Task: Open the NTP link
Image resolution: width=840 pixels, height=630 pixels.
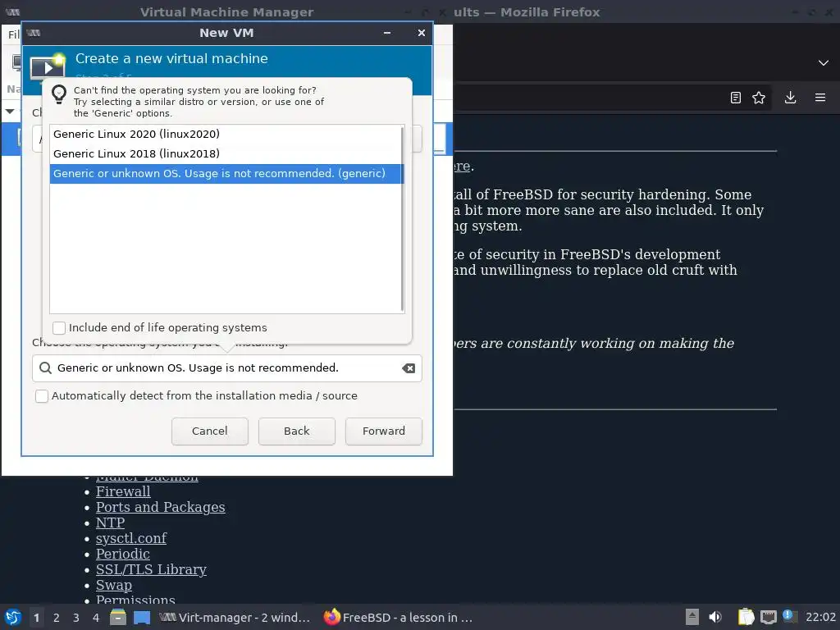Action: [111, 523]
